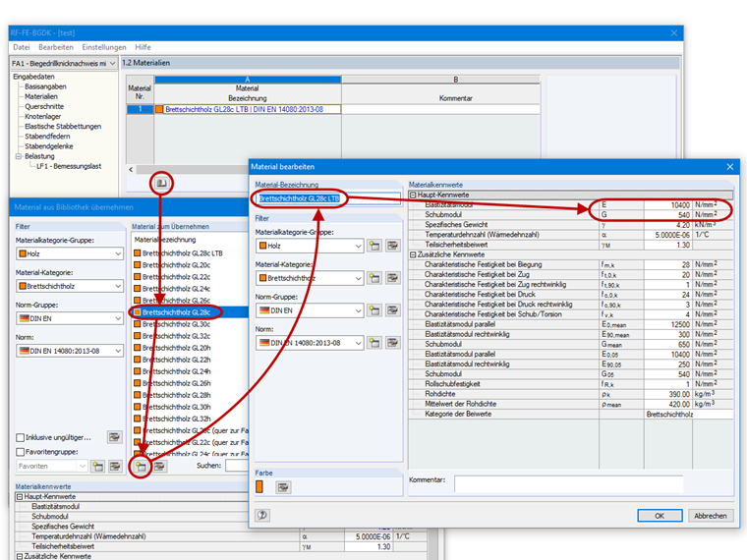Collapse Haupt-Kennwerte in Material bearbeiten
Image resolution: width=747 pixels, height=560 pixels.
tap(413, 195)
